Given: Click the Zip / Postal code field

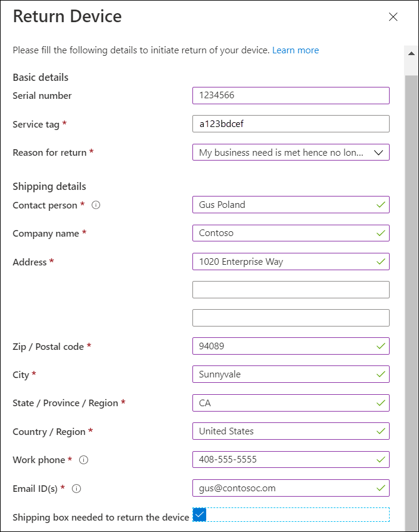Looking at the screenshot, I should tap(291, 346).
